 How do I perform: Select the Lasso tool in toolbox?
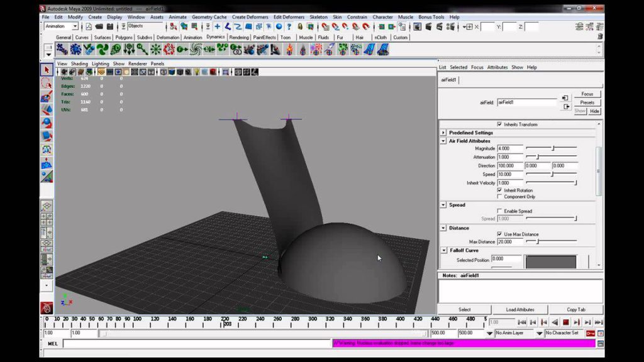(47, 84)
